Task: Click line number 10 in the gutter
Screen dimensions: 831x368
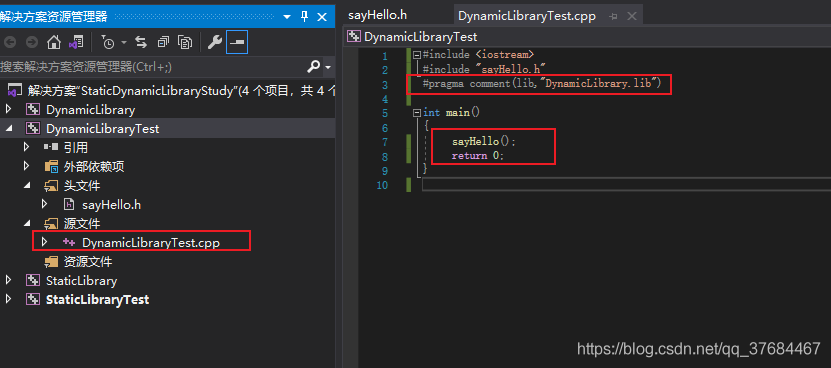Action: (381, 185)
